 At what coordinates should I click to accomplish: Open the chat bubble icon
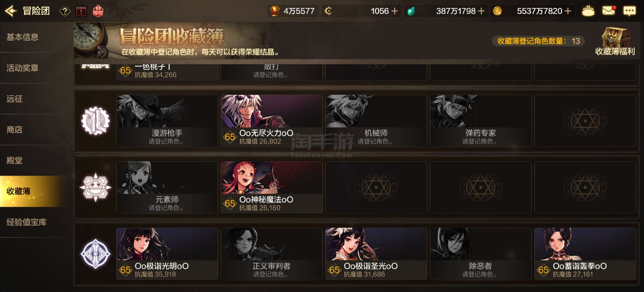click(629, 11)
